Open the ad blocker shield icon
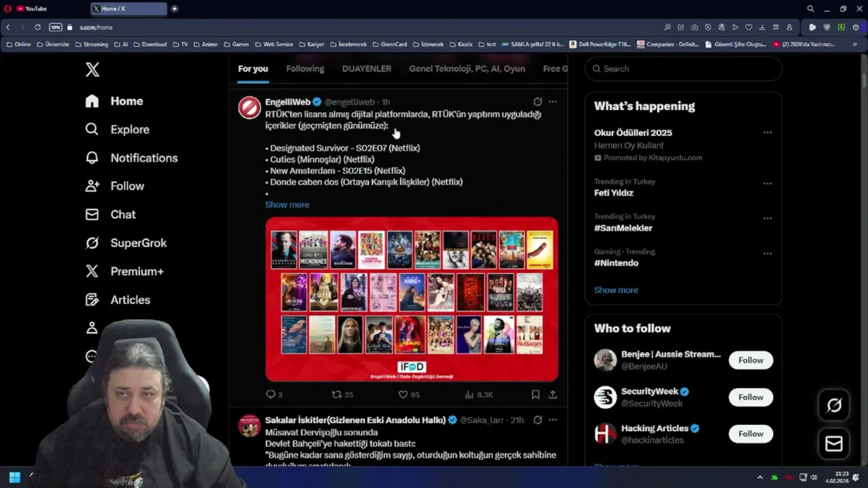This screenshot has height=488, width=868. click(x=708, y=27)
